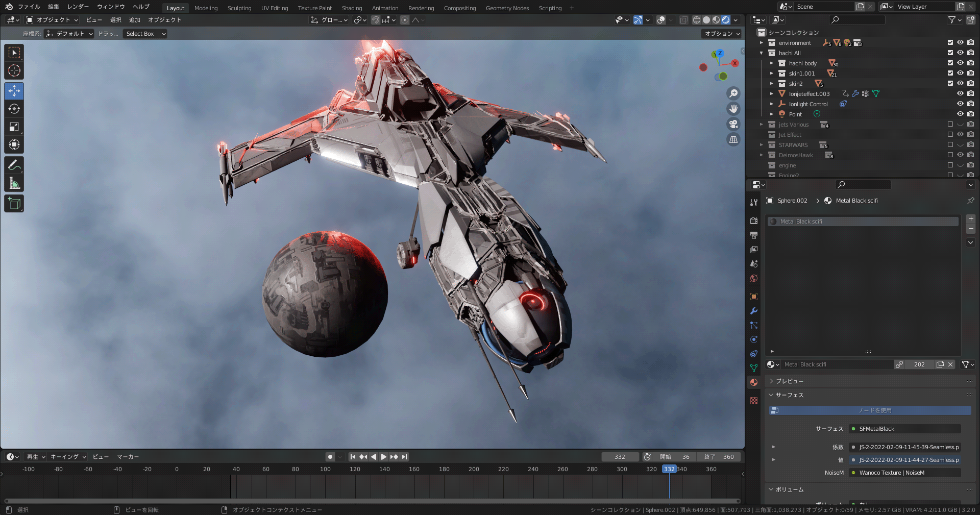The width and height of the screenshot is (980, 515).
Task: Activate the Measure tool
Action: point(14,182)
